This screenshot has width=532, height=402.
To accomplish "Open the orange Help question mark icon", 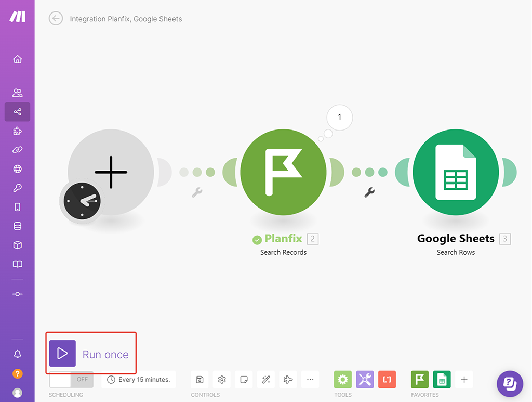I will 17,374.
